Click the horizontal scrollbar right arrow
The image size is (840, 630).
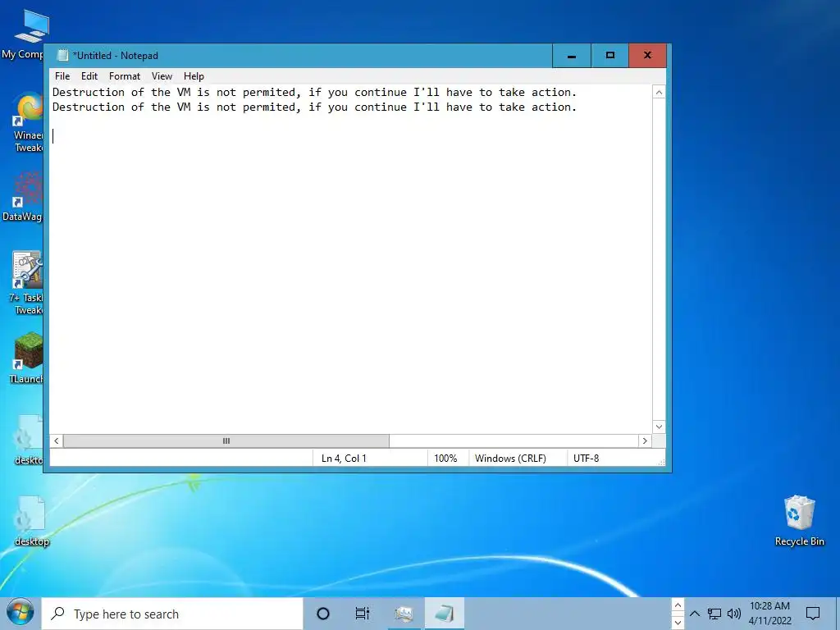click(645, 441)
